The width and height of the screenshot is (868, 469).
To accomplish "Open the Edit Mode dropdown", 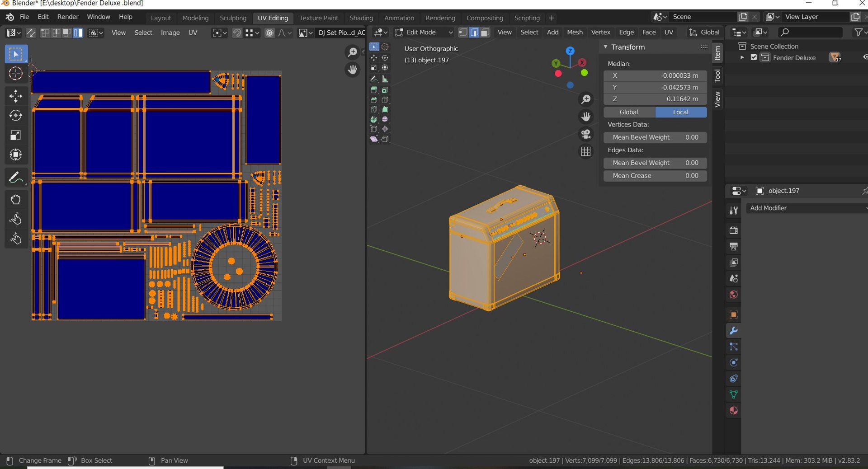I will [424, 33].
